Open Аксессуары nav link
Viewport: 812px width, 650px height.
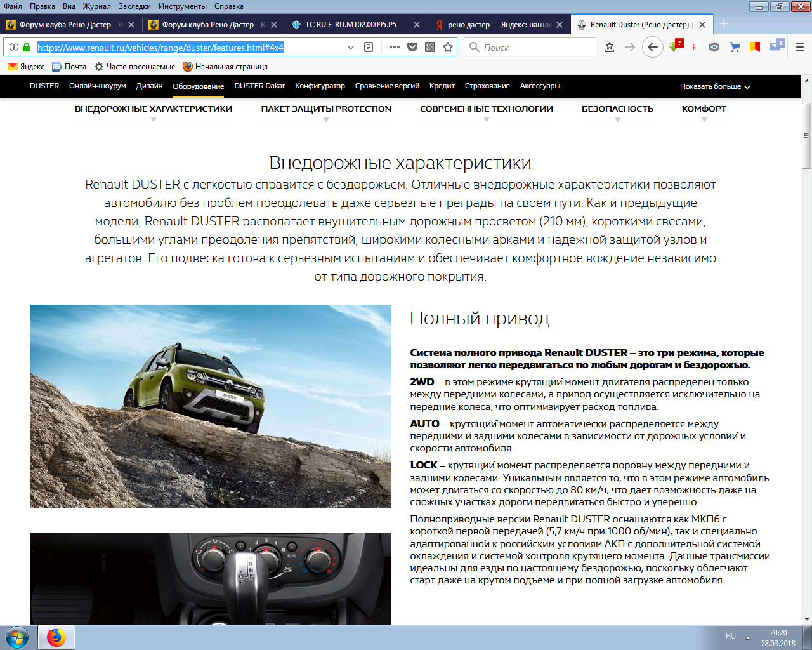pyautogui.click(x=540, y=86)
